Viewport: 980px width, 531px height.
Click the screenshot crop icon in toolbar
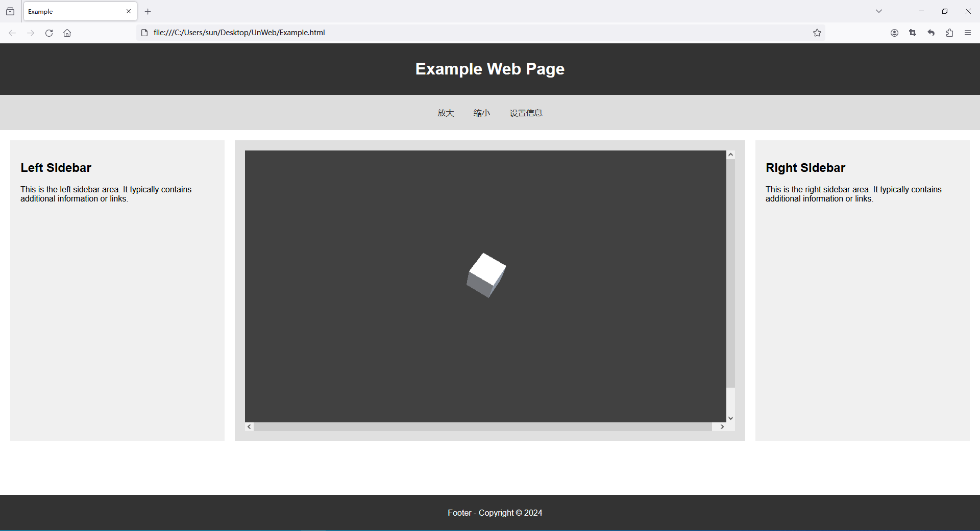tap(913, 33)
